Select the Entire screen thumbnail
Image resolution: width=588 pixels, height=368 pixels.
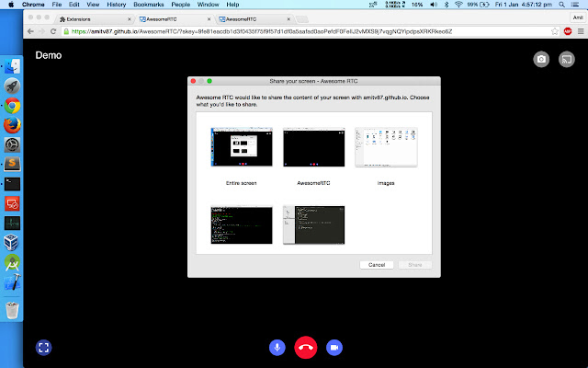242,147
